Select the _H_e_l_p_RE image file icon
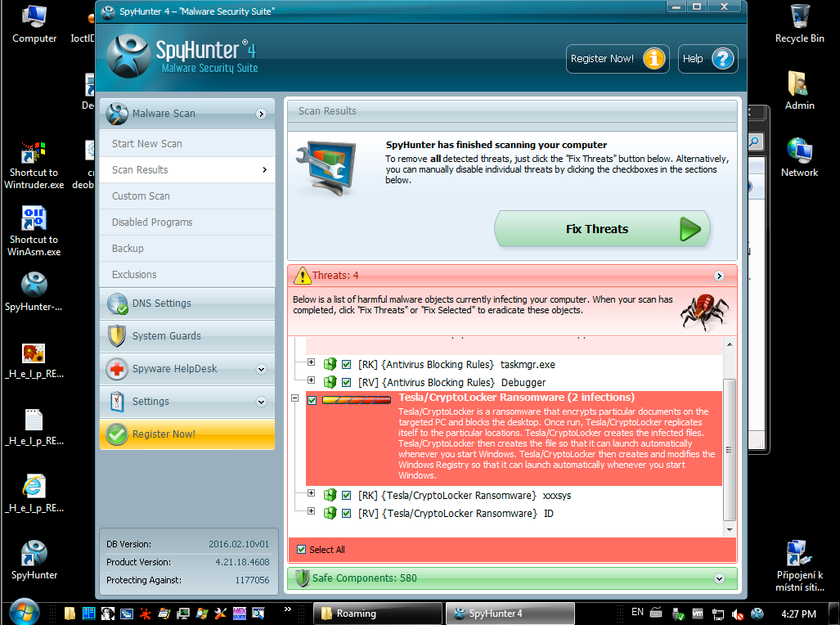840x625 pixels. pos(34,360)
